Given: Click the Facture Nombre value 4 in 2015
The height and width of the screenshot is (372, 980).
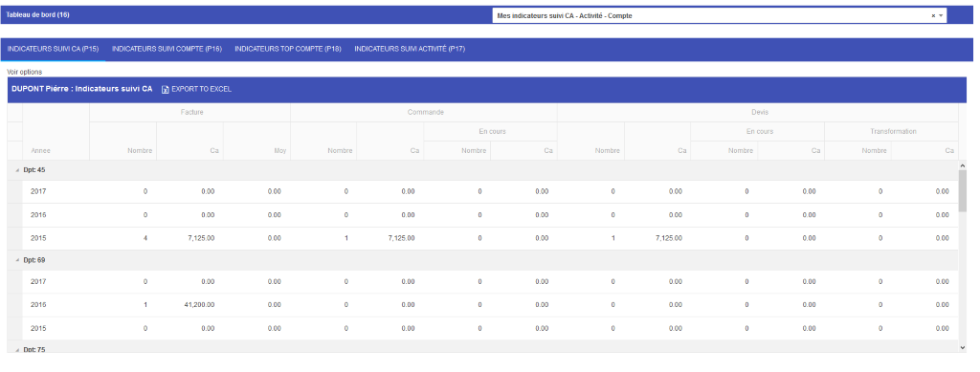Looking at the screenshot, I should [145, 238].
